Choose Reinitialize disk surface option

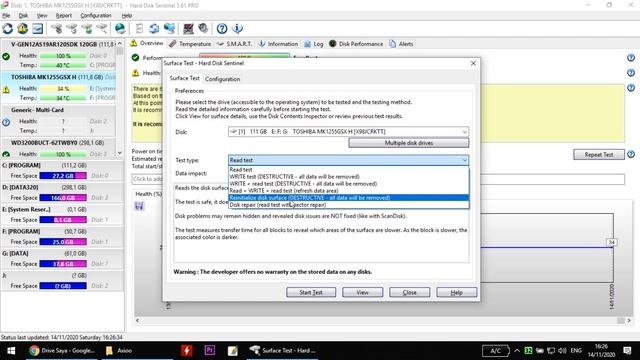[x=348, y=198]
